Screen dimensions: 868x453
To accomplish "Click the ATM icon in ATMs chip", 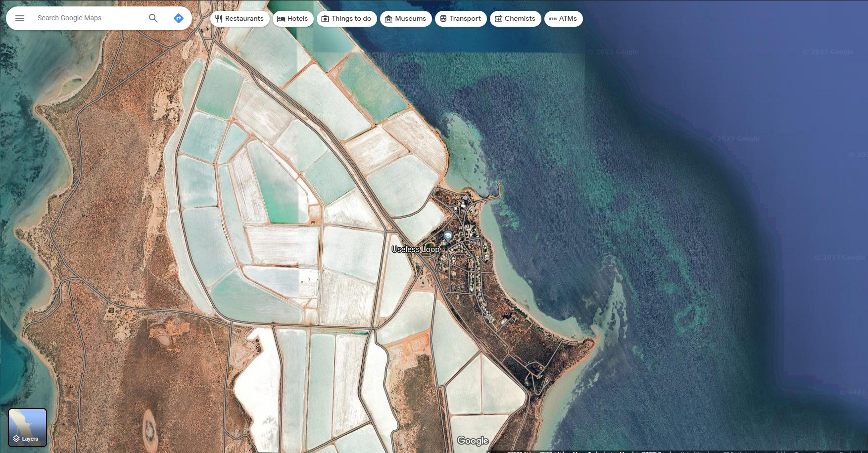I will [x=553, y=19].
